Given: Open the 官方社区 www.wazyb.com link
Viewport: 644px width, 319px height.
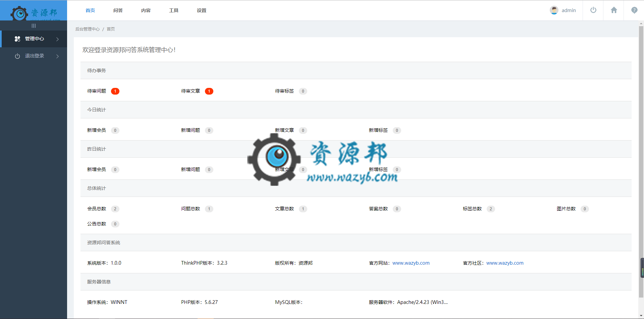Looking at the screenshot, I should (505, 263).
